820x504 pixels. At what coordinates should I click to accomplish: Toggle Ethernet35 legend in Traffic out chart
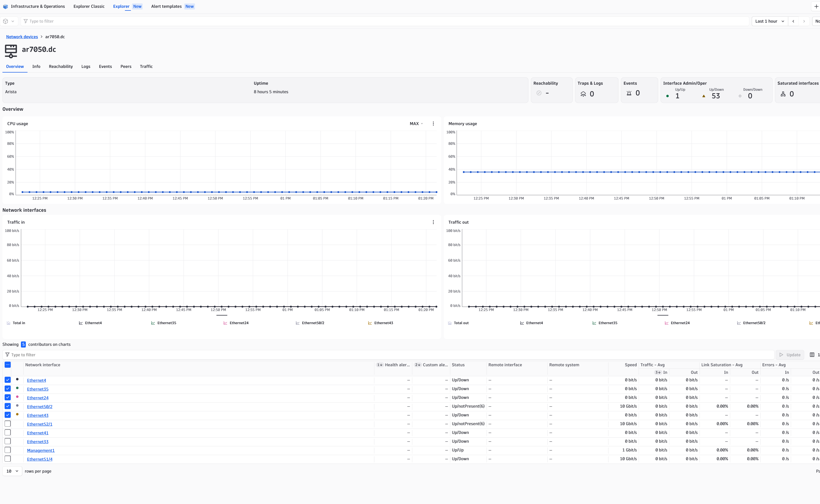pos(605,323)
